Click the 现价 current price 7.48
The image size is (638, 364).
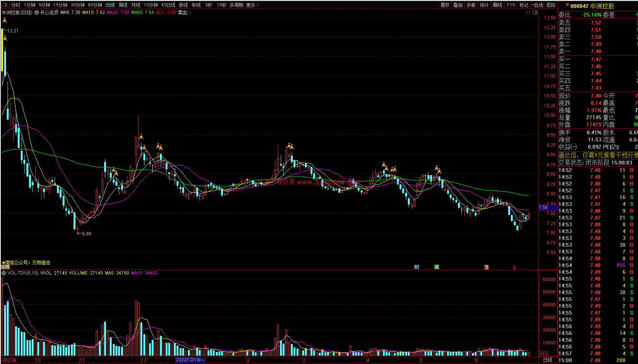point(596,96)
